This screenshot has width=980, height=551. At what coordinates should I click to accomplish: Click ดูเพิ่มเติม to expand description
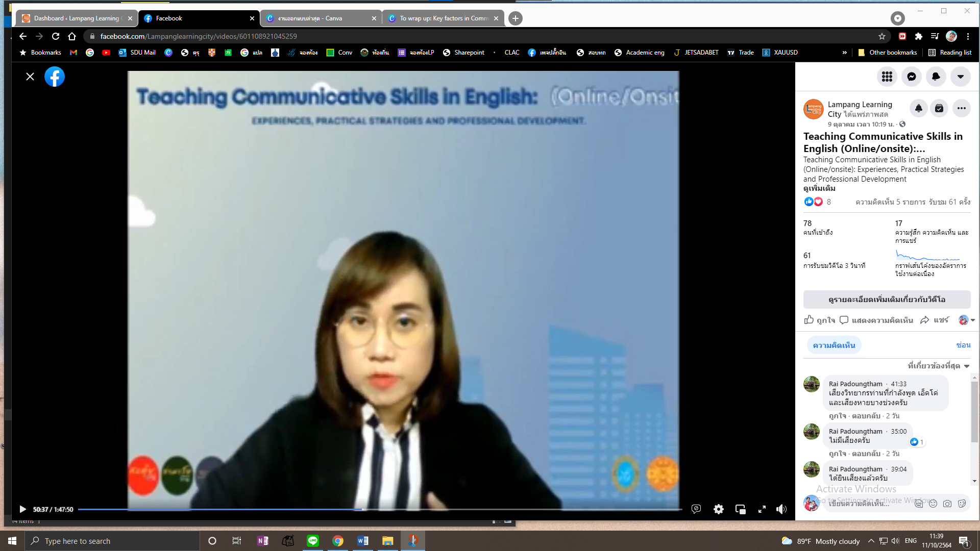[x=819, y=188]
